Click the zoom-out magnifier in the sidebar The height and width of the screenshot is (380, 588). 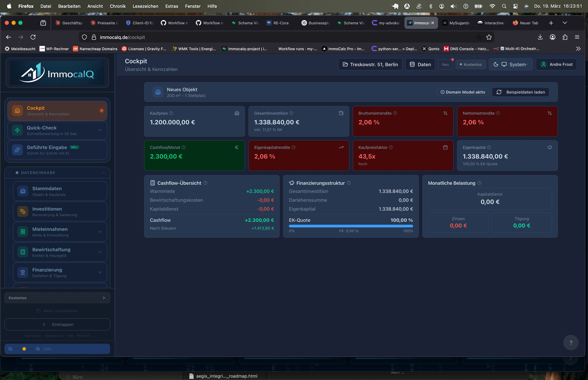tap(10, 349)
